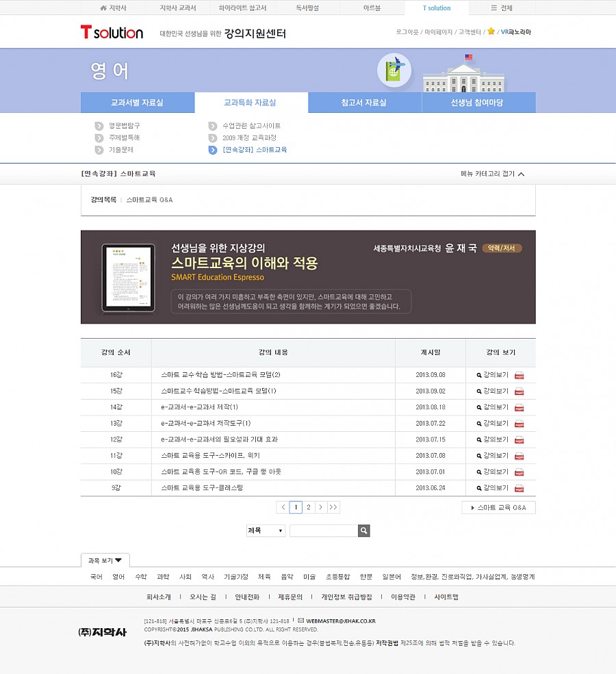The image size is (616, 674).
Task: Download the red file icon for lecture 12강
Action: point(519,440)
